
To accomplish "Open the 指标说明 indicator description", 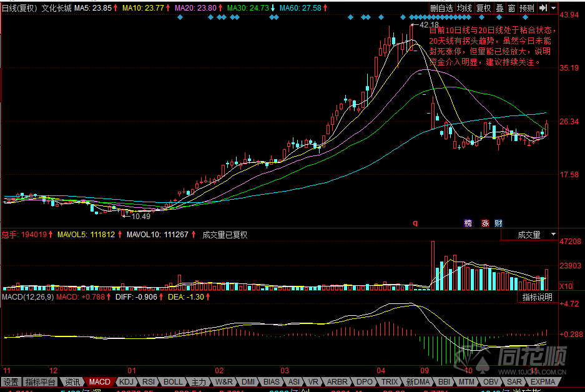I will click(x=537, y=297).
